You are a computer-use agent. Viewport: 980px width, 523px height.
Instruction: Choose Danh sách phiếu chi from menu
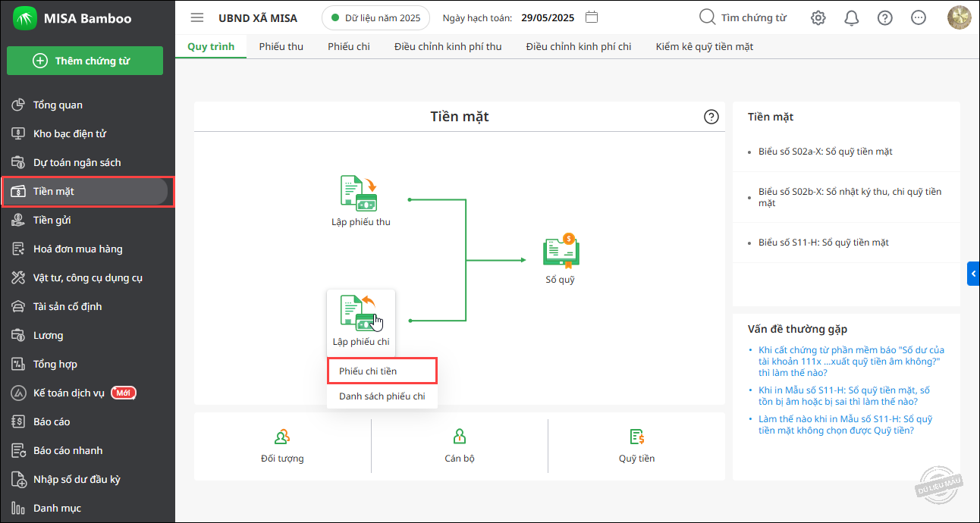382,396
